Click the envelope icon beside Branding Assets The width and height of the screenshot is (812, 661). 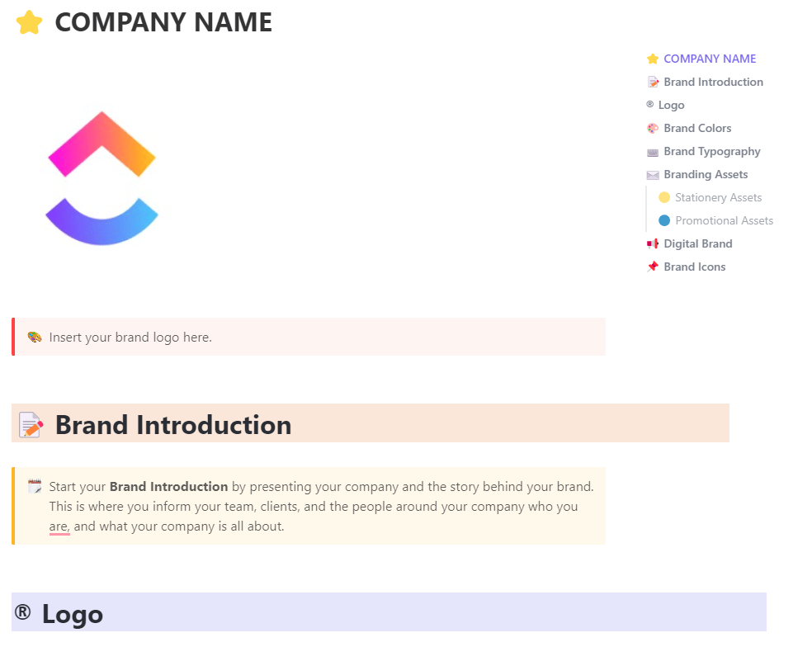653,174
